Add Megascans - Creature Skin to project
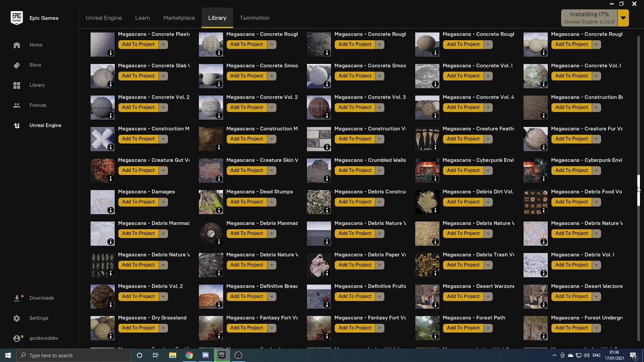 click(247, 170)
